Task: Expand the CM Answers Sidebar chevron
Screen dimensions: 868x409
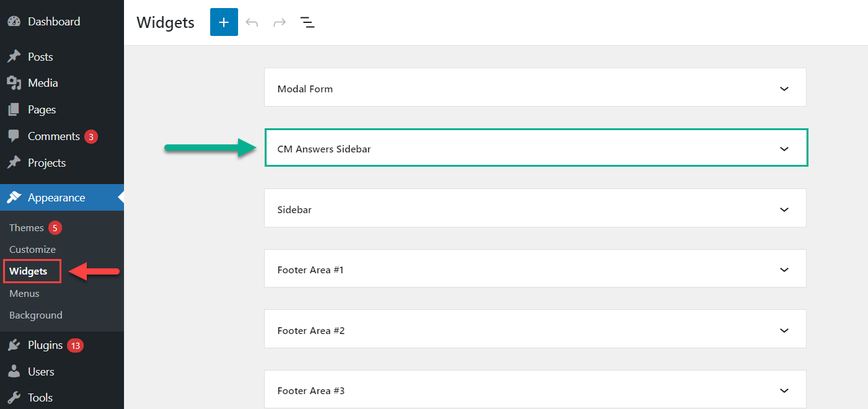Action: (x=784, y=149)
